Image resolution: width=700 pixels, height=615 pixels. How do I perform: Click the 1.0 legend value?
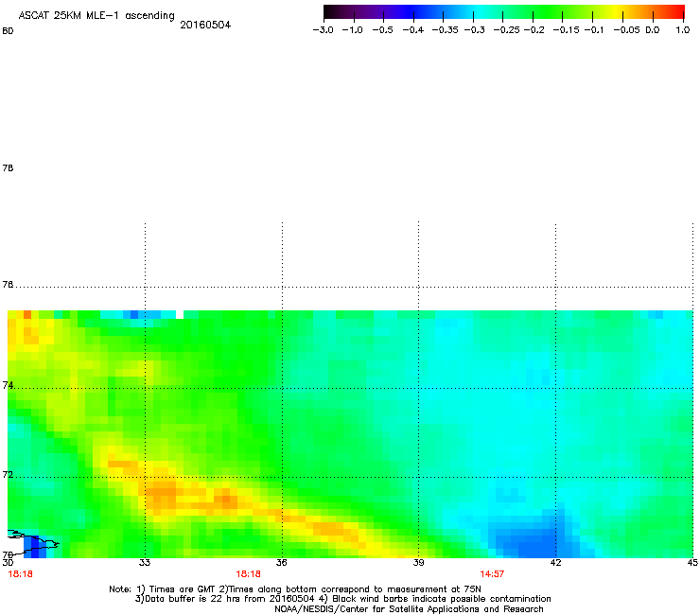[683, 30]
